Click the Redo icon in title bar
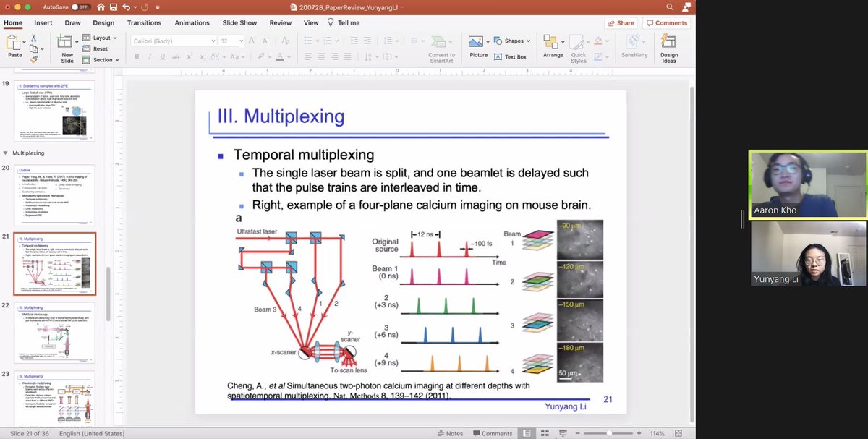 [145, 7]
